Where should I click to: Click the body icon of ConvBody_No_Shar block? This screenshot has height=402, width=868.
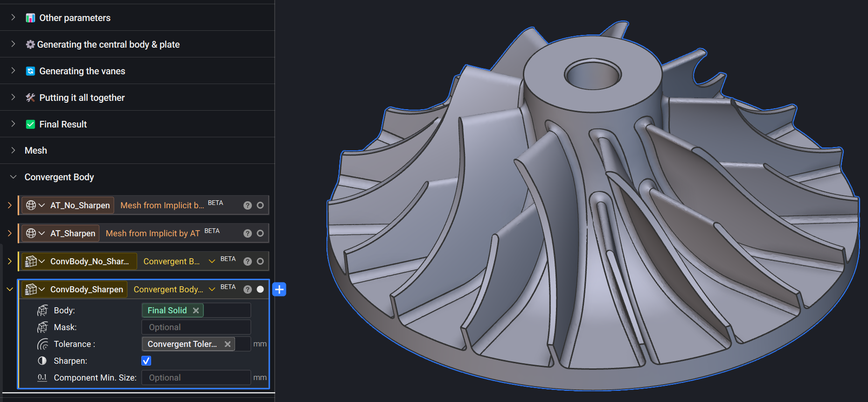coord(31,261)
